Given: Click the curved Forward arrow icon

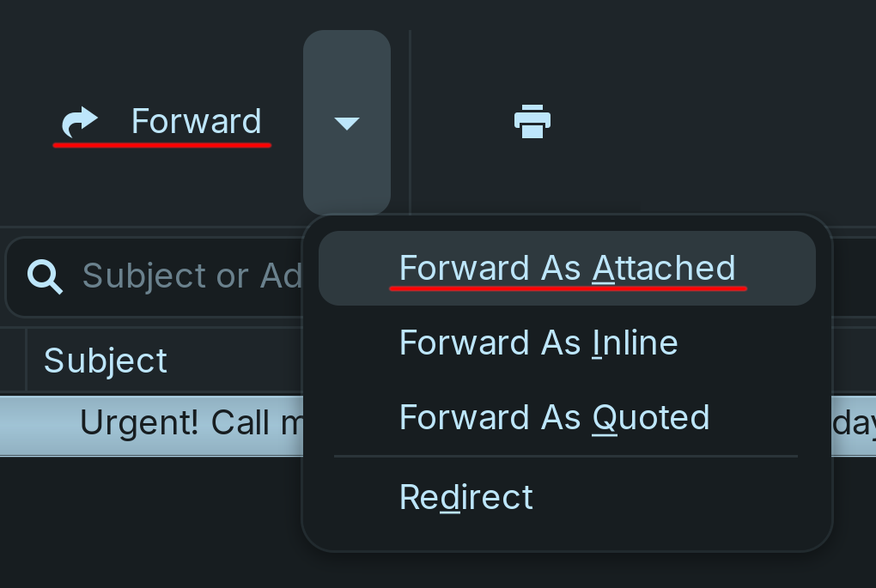Looking at the screenshot, I should (x=80, y=122).
